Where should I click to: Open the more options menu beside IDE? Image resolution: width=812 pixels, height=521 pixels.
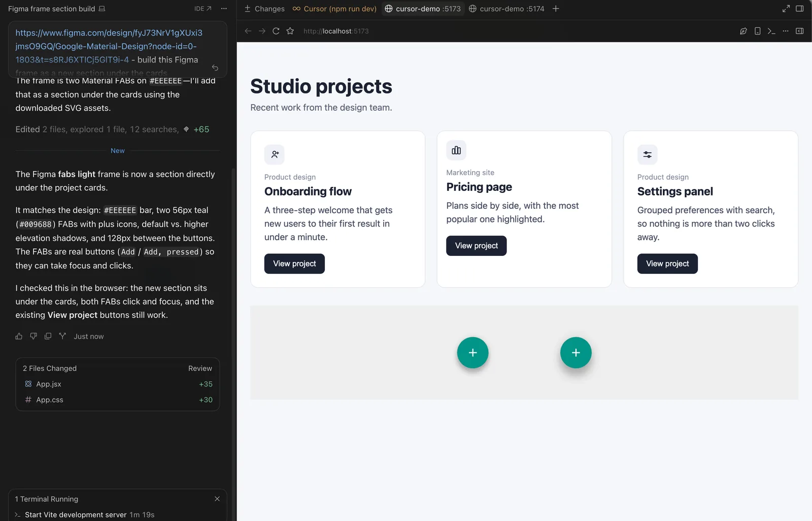tap(224, 9)
